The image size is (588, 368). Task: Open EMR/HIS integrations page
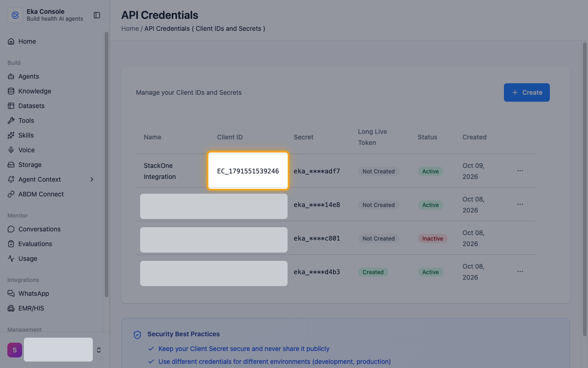point(51,308)
